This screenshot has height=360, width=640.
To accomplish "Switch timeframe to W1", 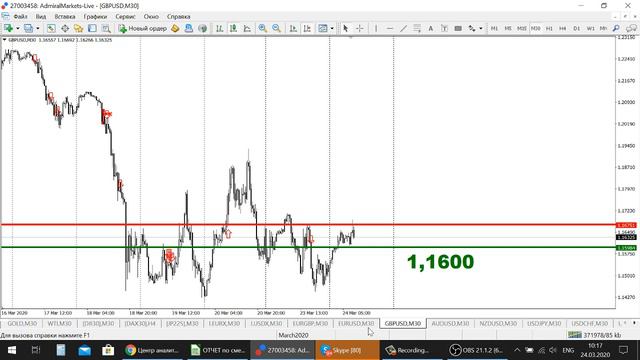I will [590, 28].
